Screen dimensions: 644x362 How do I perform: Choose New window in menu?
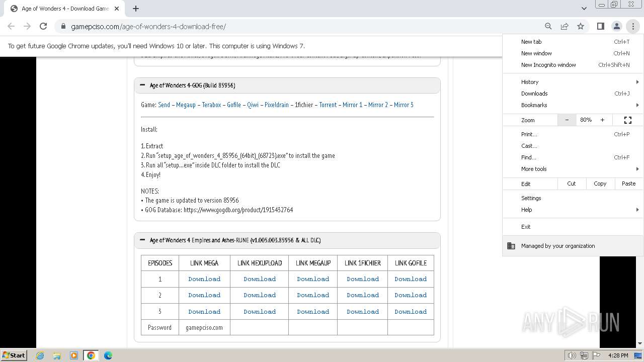click(573, 53)
